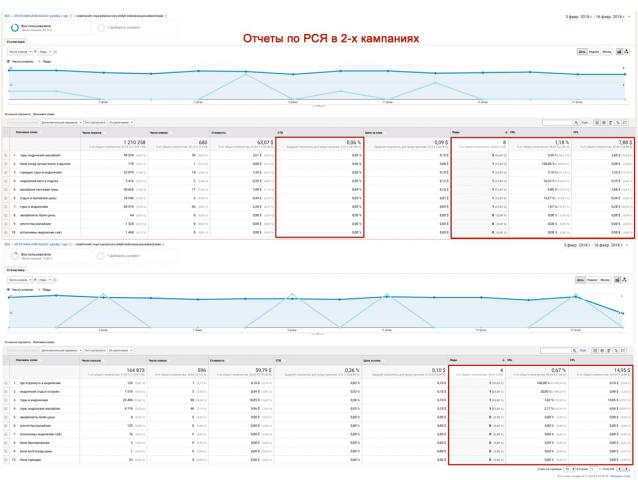The height and width of the screenshot is (480, 638).
Task: Switch to line chart icon in lower report
Action: point(618,280)
